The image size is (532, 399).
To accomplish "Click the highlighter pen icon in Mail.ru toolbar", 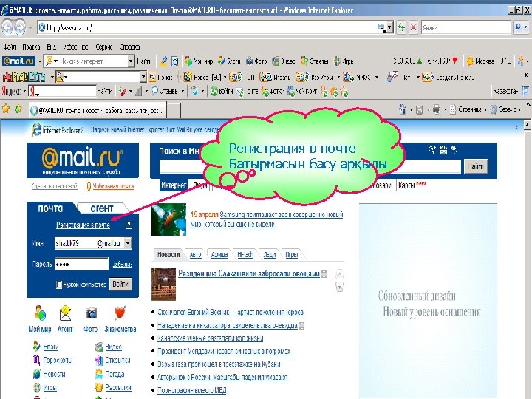I will (x=164, y=61).
